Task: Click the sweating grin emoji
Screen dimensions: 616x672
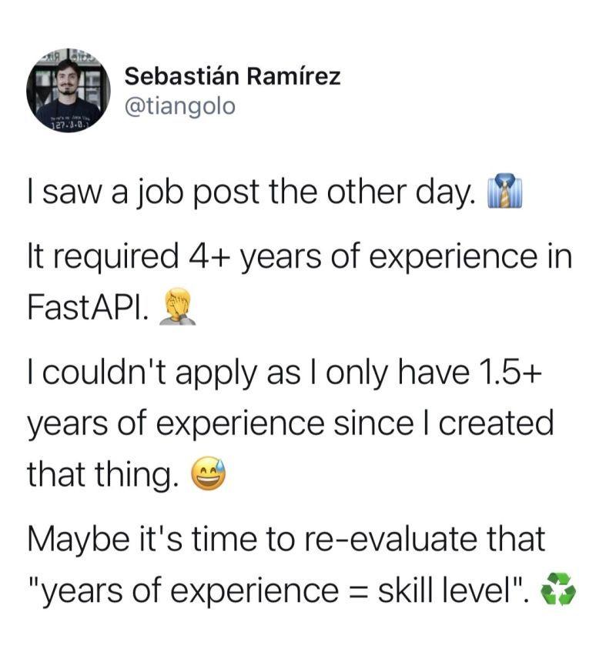Action: 209,474
